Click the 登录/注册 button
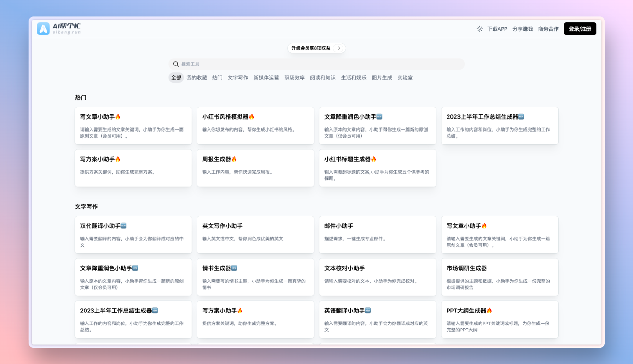633x364 pixels. coord(580,29)
